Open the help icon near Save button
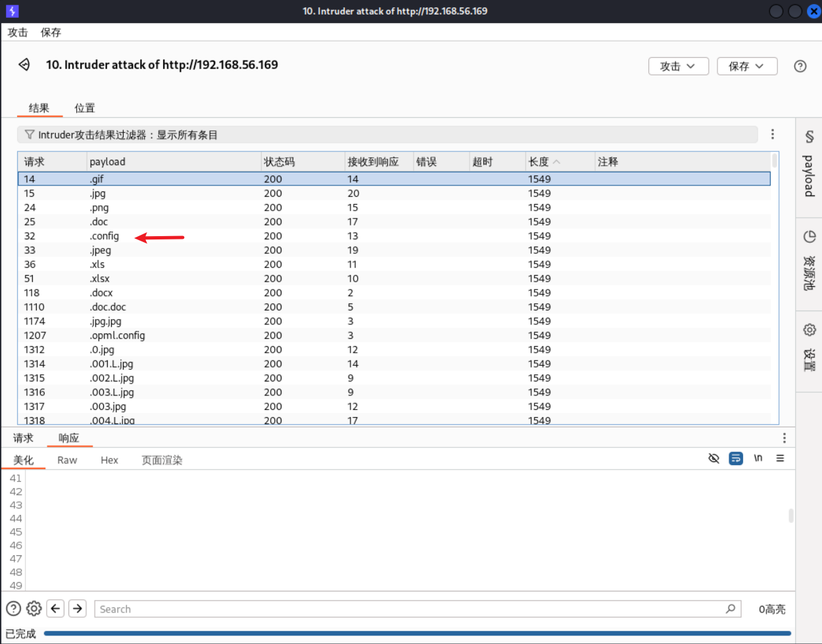Screen dimensions: 822x644 [800, 66]
